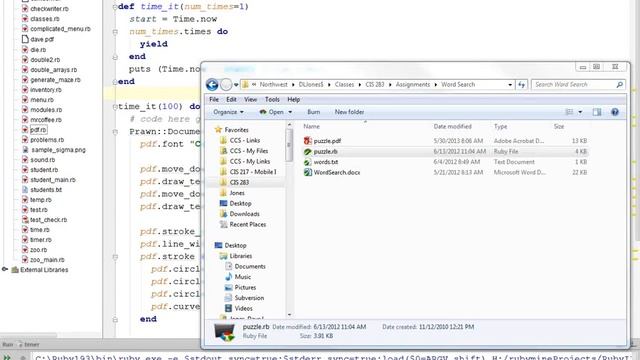Sort files by Type column header
This screenshot has width=640, height=360.
tap(500, 127)
